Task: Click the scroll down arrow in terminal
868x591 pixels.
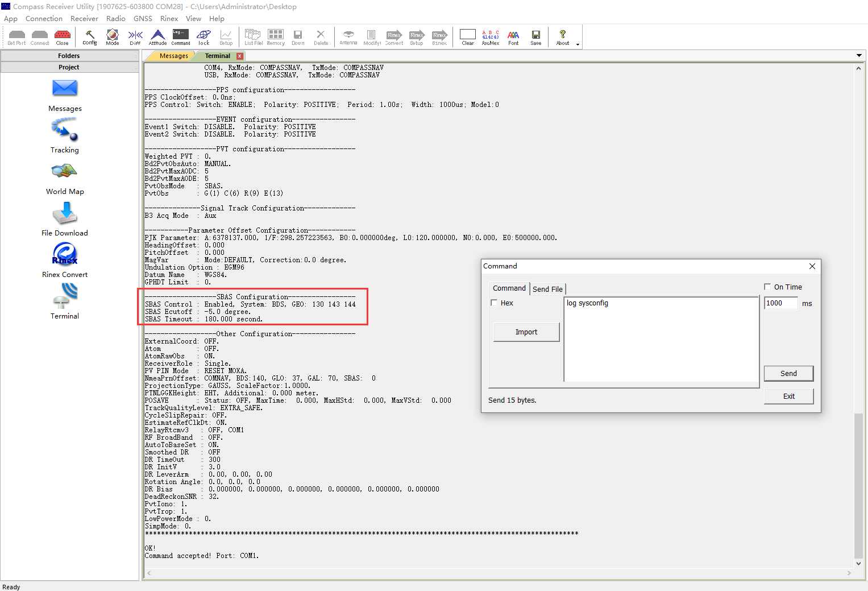Action: pos(858,564)
